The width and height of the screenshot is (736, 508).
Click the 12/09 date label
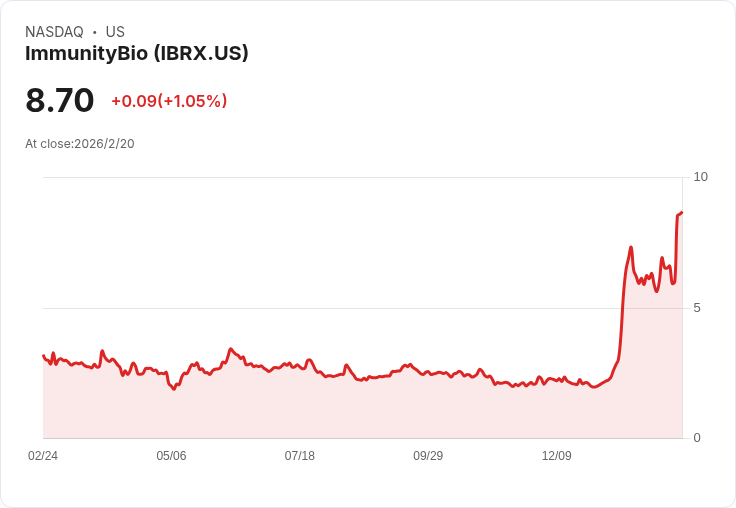(557, 455)
